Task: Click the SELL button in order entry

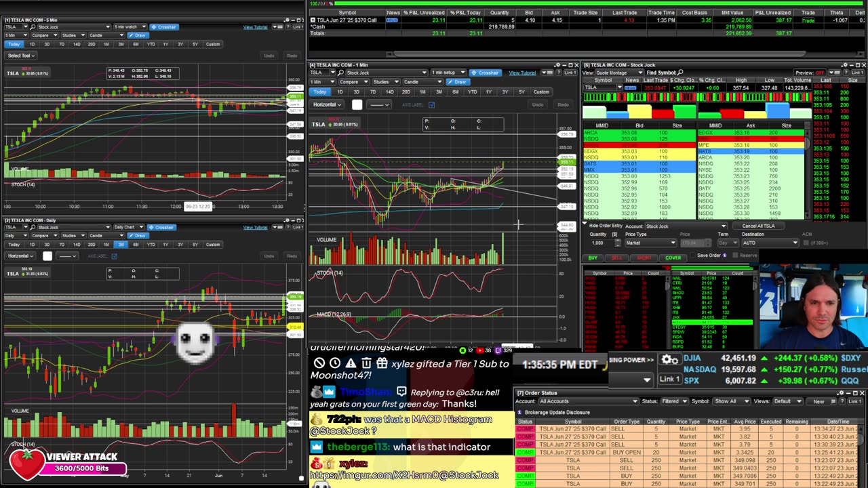Action: (616, 258)
